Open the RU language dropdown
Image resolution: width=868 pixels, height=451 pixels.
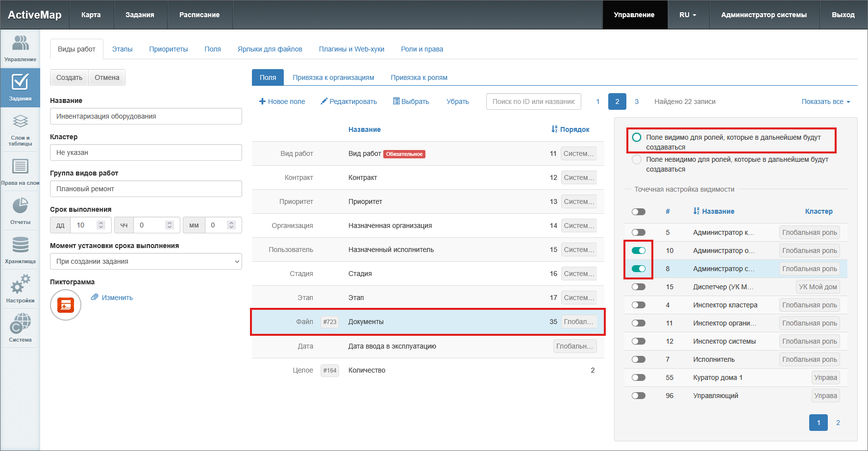[687, 15]
